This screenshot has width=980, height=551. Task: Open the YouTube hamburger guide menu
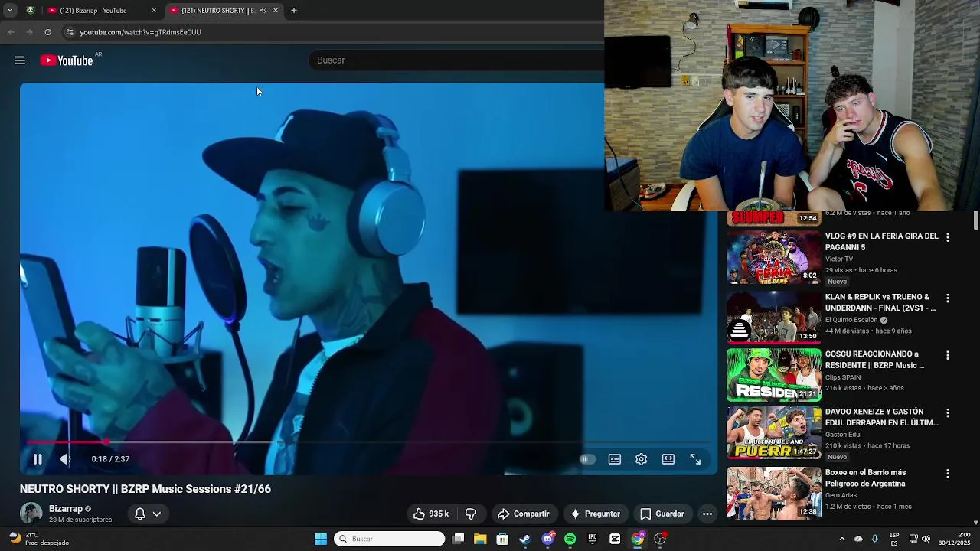click(x=20, y=60)
